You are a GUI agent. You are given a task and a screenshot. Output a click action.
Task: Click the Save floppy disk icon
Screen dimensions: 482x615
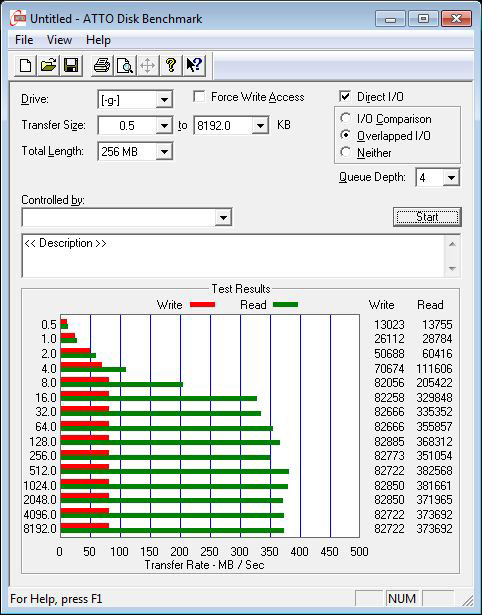pos(71,66)
